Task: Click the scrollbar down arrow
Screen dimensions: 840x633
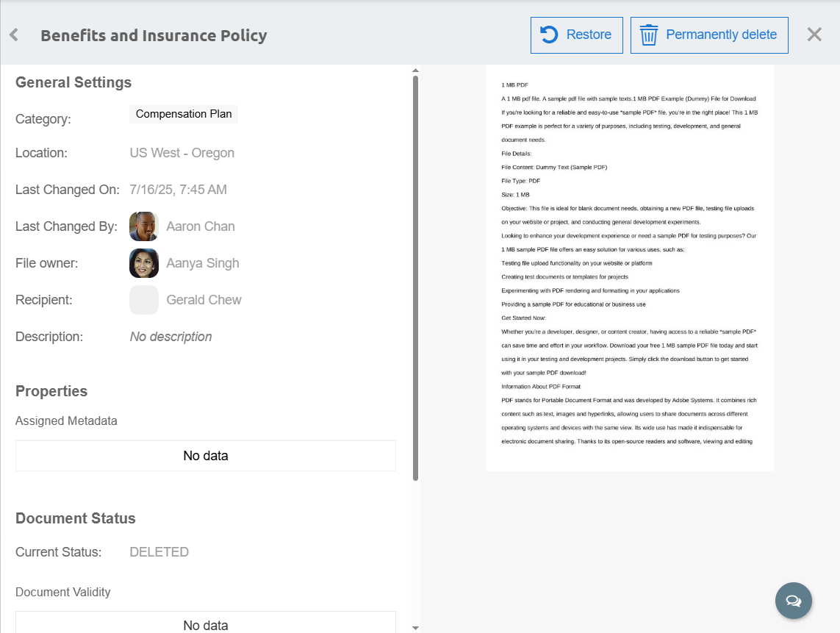Action: pos(415,628)
